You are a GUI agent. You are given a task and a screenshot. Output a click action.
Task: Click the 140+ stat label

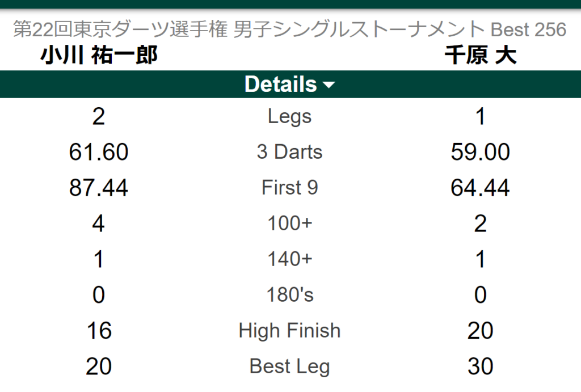click(x=290, y=259)
